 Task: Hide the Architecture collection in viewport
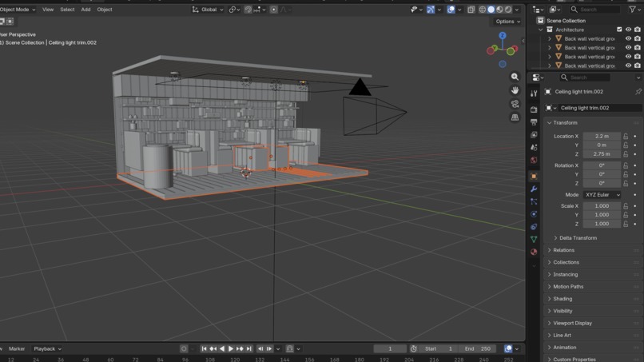[628, 30]
